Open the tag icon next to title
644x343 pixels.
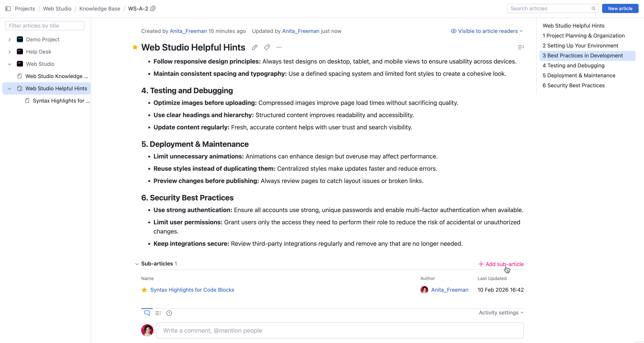tap(267, 47)
